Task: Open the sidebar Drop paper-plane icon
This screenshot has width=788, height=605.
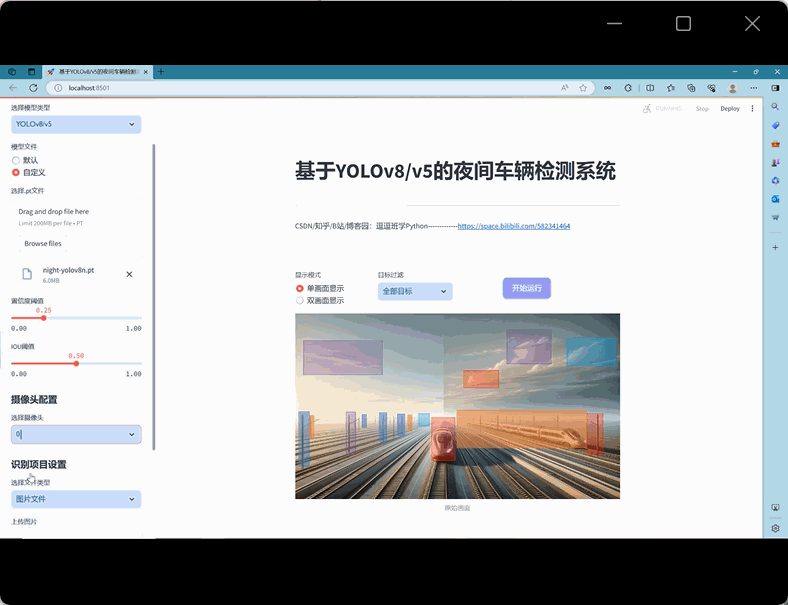Action: click(775, 218)
